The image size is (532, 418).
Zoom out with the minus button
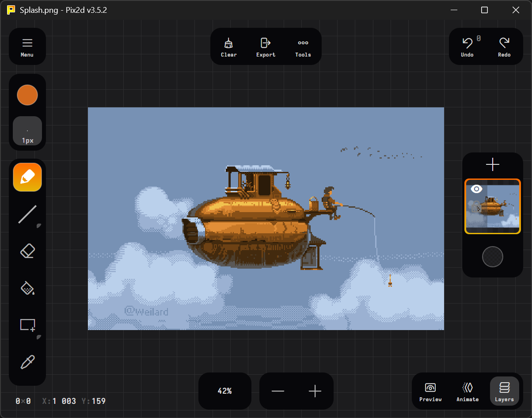[278, 391]
